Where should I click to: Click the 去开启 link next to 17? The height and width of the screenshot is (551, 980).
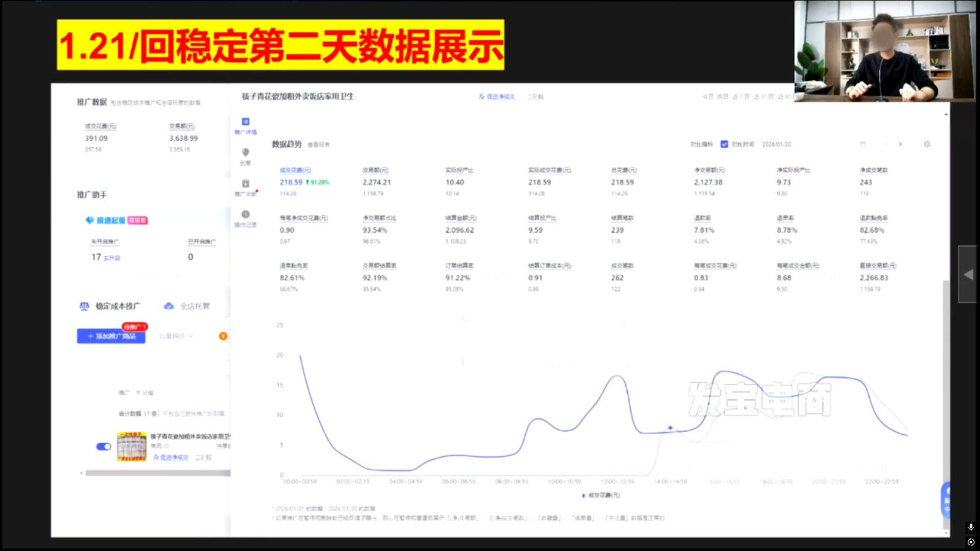(x=112, y=258)
